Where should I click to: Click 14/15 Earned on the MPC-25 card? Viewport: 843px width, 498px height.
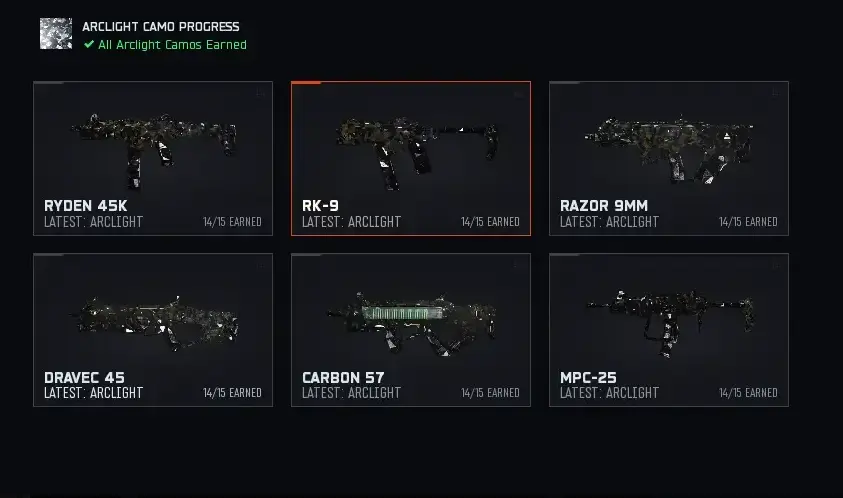[748, 393]
